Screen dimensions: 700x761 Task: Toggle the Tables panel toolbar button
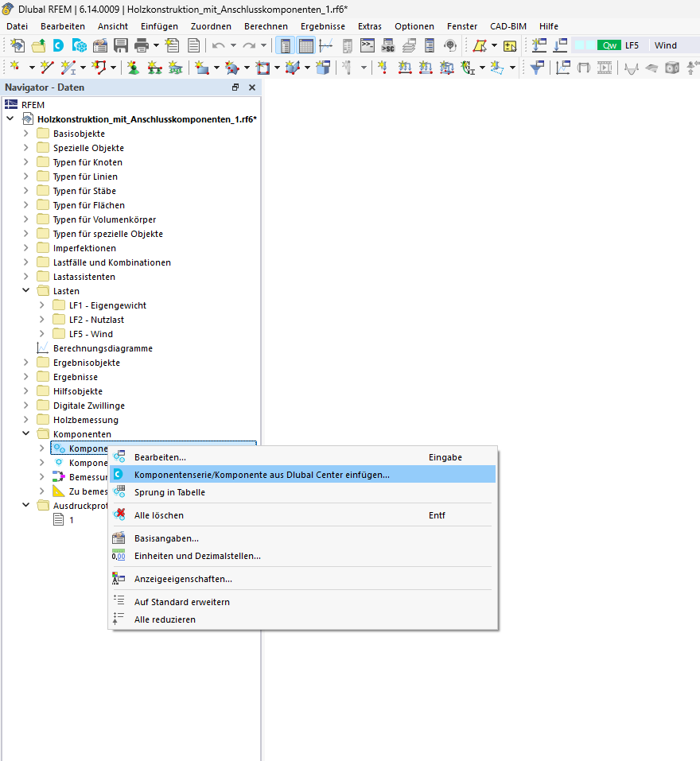click(305, 45)
